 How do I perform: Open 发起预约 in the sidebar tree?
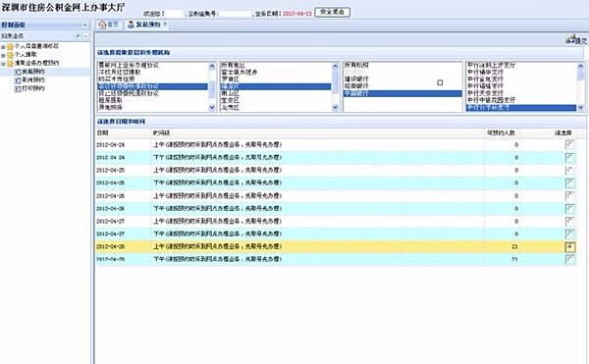pos(33,72)
